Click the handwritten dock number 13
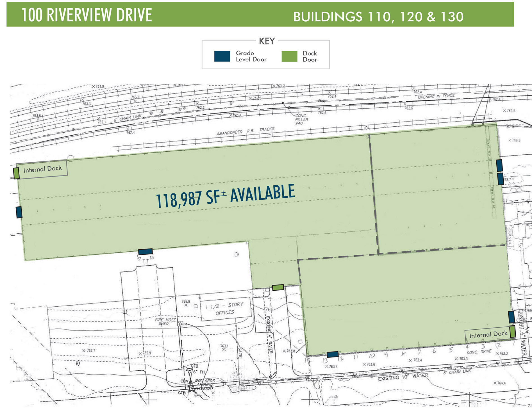The width and height of the screenshot is (532, 408). [x=325, y=361]
